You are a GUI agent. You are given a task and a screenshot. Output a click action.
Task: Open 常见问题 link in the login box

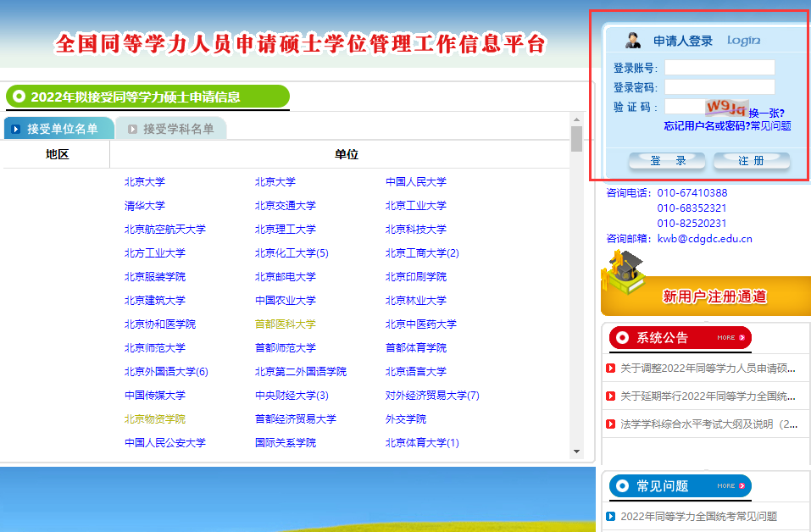pyautogui.click(x=770, y=125)
